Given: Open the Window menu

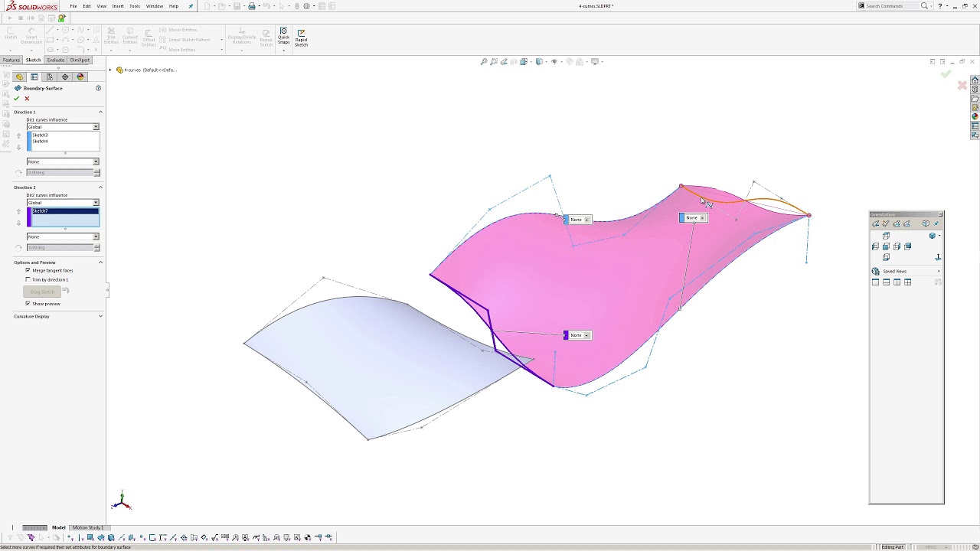Looking at the screenshot, I should (155, 6).
